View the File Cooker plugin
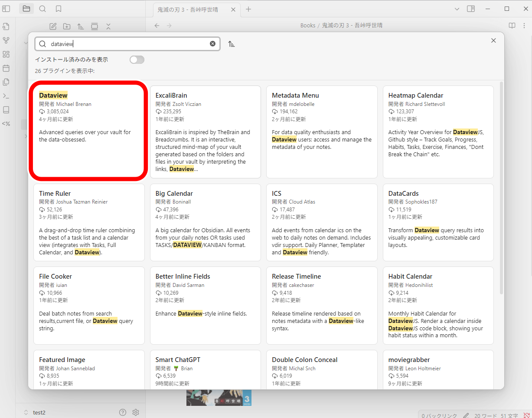Image resolution: width=532 pixels, height=418 pixels. click(89, 306)
